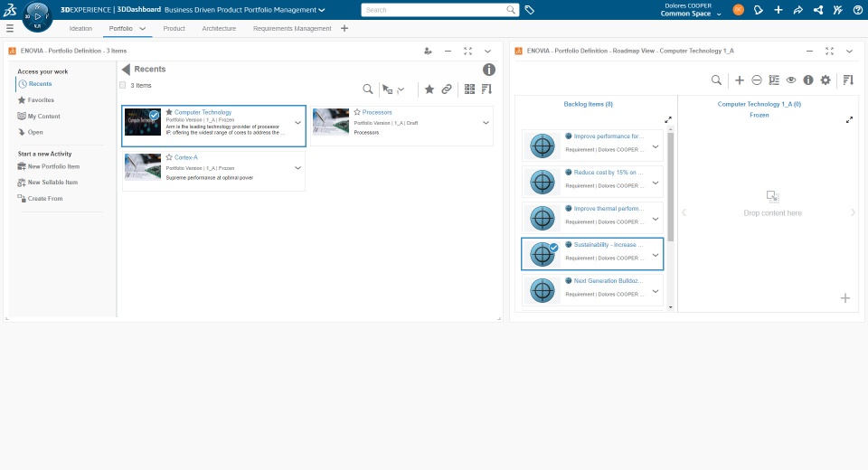868x470 pixels.
Task: Open Dolores Cooper's orange profile avatar
Action: click(738, 10)
